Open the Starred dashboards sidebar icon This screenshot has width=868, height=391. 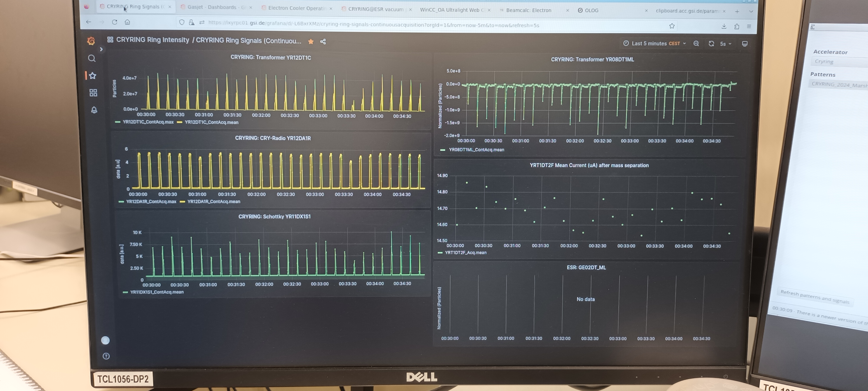point(93,76)
